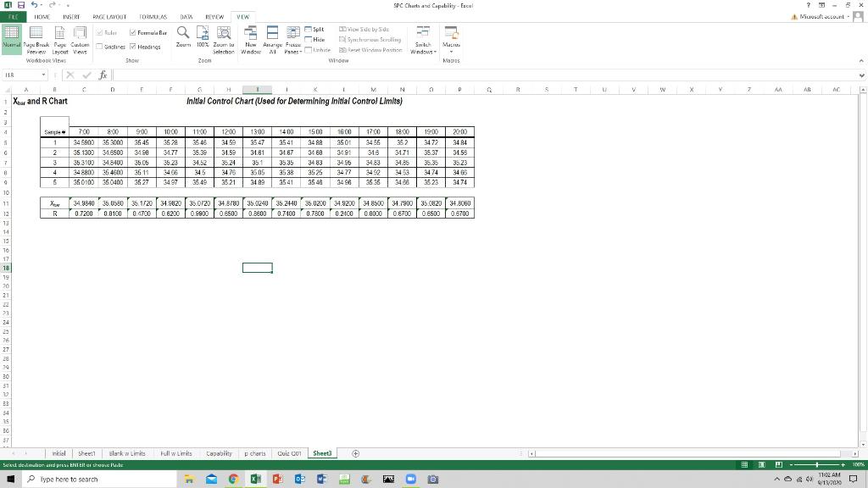Image resolution: width=868 pixels, height=488 pixels.
Task: Open the Zoom dialog via magnifier icon
Action: coord(182,36)
